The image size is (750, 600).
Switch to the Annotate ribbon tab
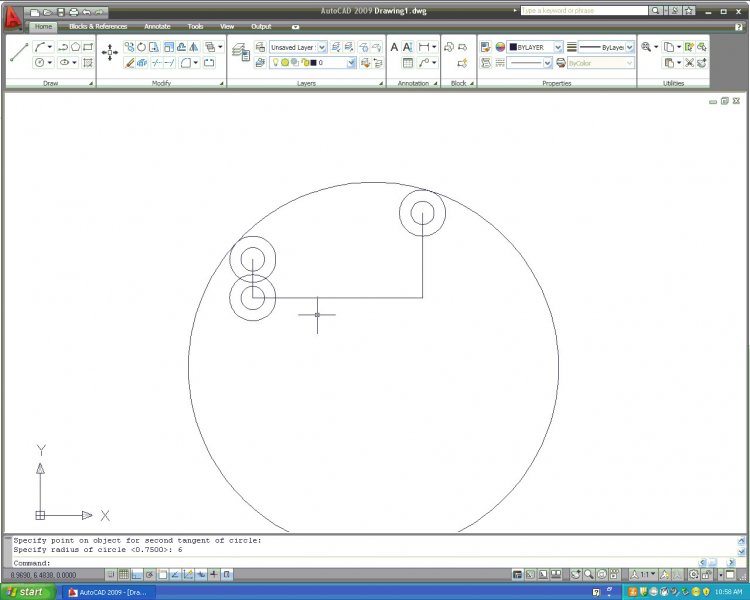157,26
